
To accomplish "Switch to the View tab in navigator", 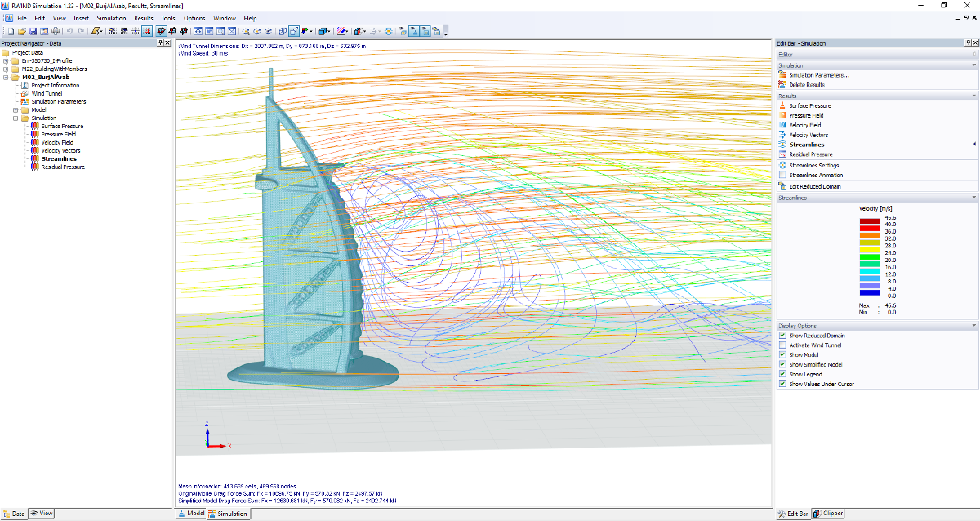I will point(42,514).
